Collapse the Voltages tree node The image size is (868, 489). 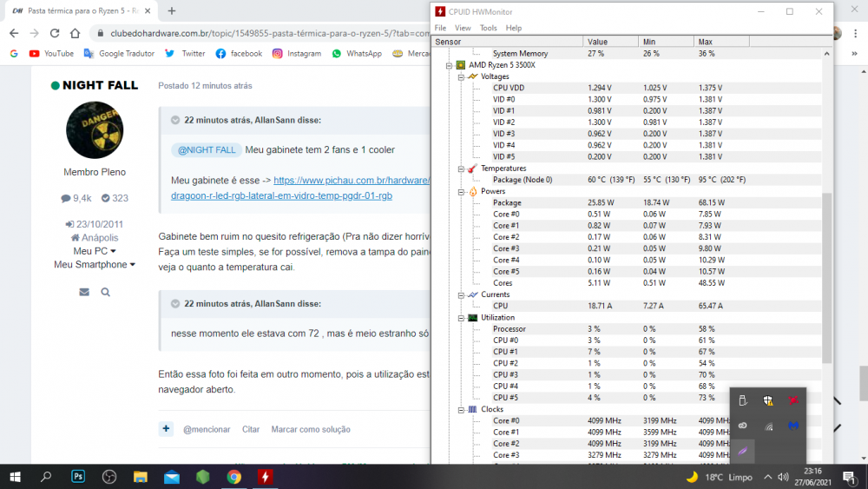pos(461,76)
